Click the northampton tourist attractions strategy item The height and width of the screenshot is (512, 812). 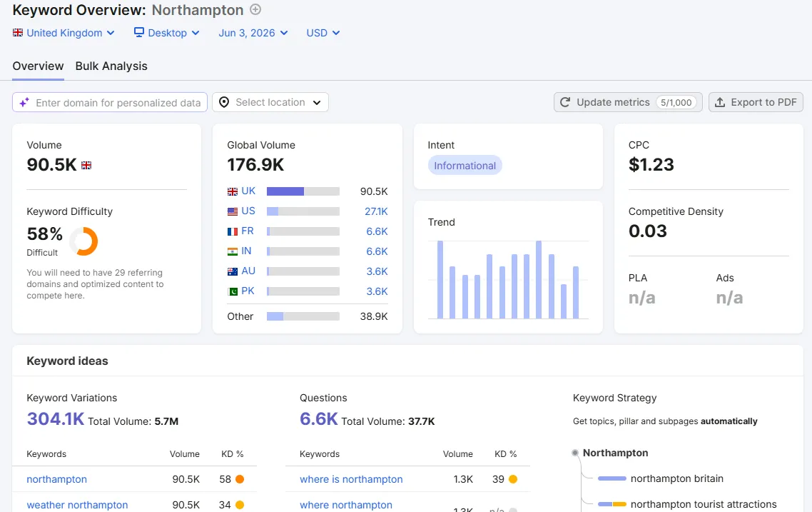[704, 504]
